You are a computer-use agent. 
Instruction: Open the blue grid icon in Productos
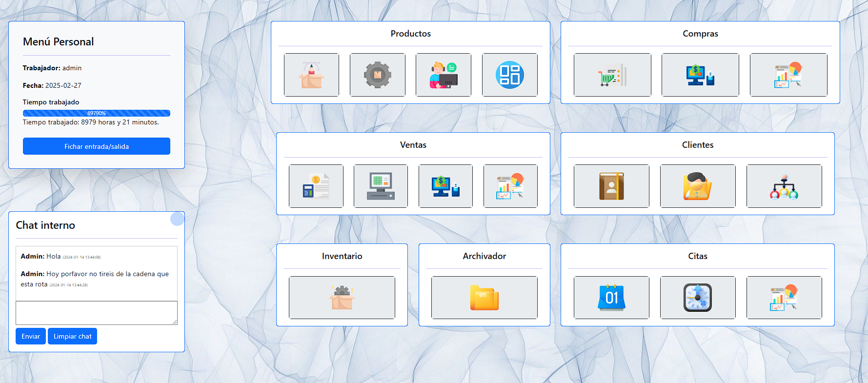coord(509,75)
